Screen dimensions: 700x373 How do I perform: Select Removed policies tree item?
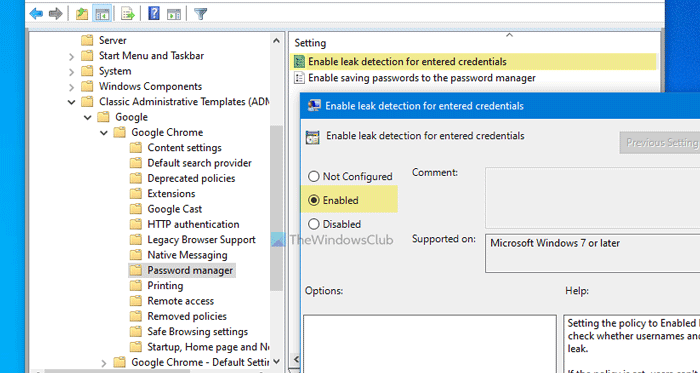[x=187, y=316]
